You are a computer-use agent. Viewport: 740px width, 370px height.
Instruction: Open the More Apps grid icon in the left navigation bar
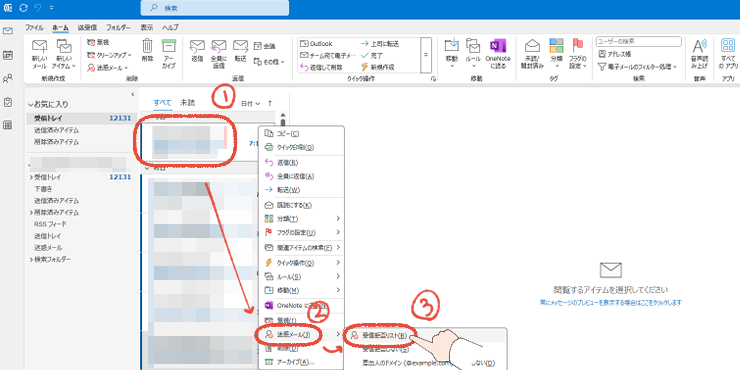pos(8,125)
